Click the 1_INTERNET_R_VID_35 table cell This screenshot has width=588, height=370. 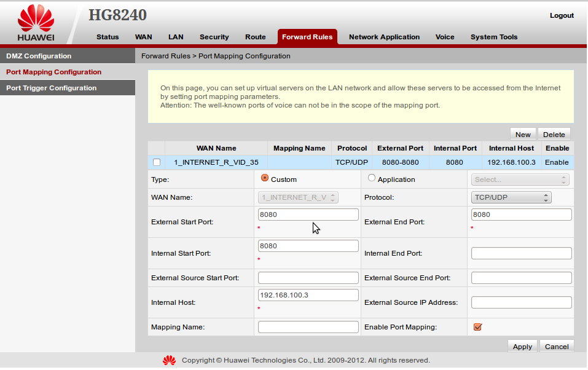[x=216, y=162]
